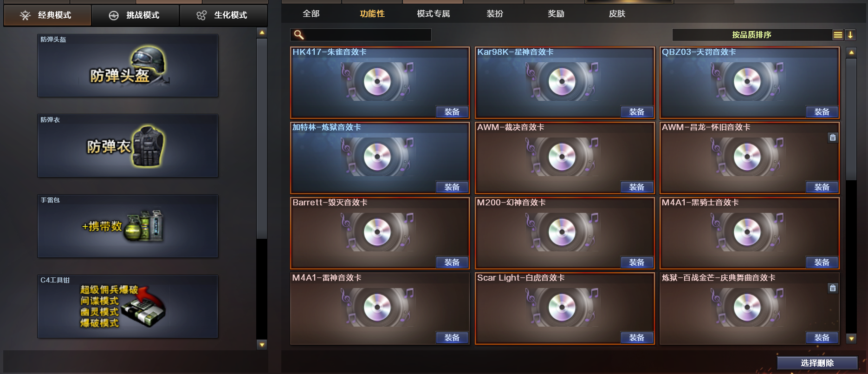Click the left panel scroll-down arrow

tap(262, 345)
